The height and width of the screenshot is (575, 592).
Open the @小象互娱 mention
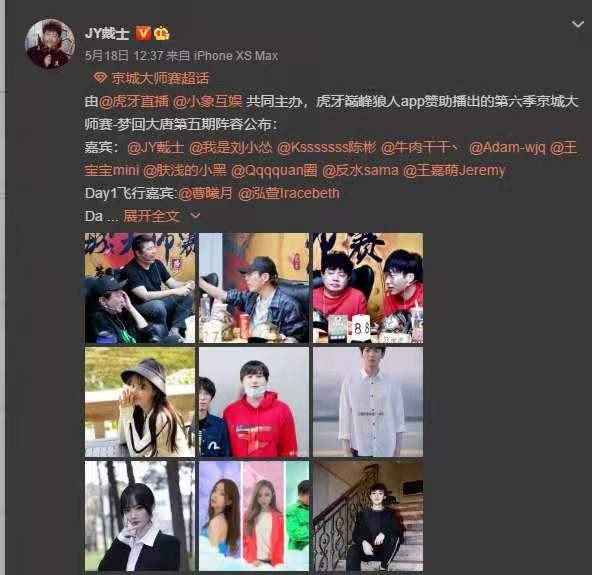[x=207, y=102]
